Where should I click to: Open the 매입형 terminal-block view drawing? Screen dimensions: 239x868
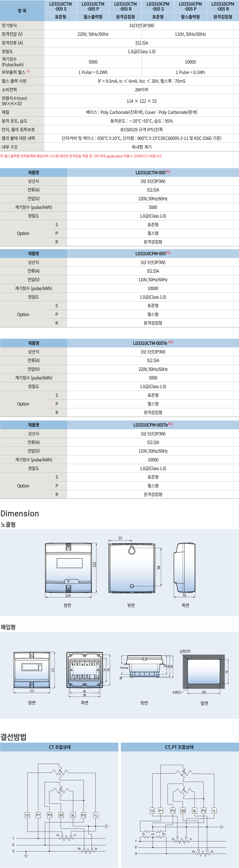(84, 670)
